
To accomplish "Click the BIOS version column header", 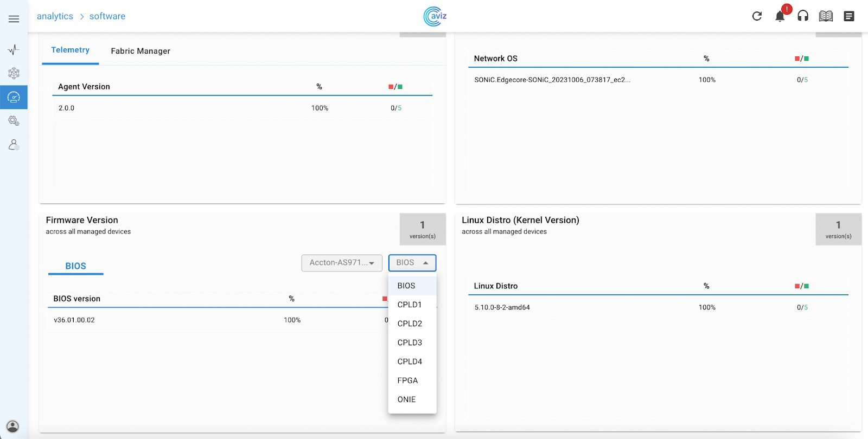I will (77, 299).
